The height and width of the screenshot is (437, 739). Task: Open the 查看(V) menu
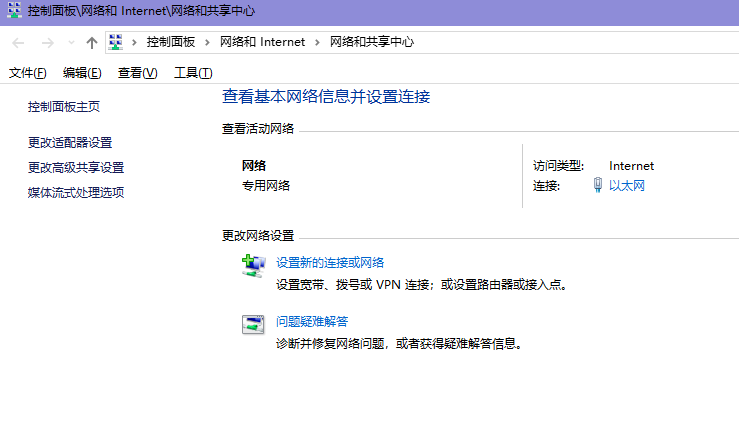[x=137, y=73]
